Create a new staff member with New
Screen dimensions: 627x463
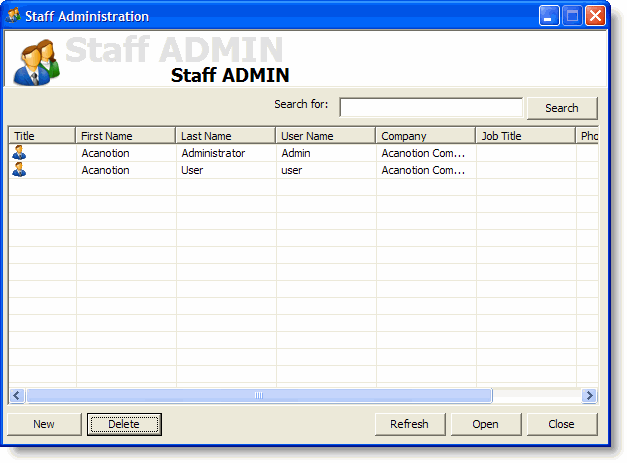[x=44, y=424]
